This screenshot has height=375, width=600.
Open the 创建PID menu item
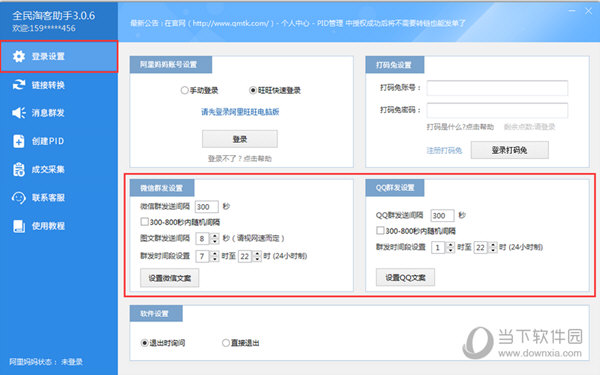[59, 141]
